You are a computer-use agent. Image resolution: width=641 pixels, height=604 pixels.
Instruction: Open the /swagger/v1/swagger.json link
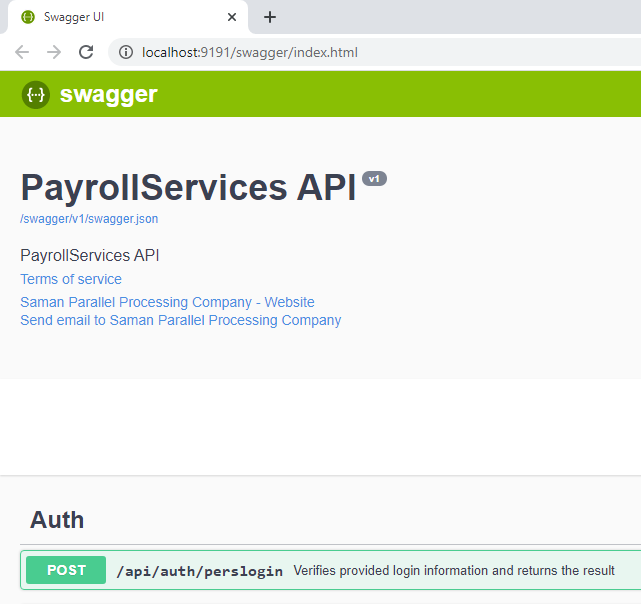click(89, 219)
